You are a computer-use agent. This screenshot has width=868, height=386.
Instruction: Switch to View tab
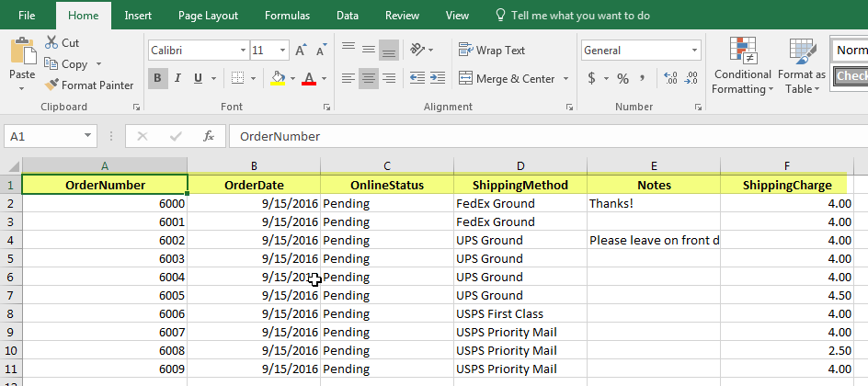(457, 16)
